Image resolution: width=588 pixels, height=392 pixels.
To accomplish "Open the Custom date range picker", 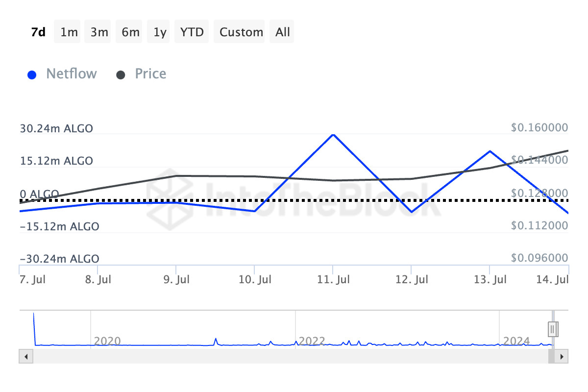I will click(241, 32).
